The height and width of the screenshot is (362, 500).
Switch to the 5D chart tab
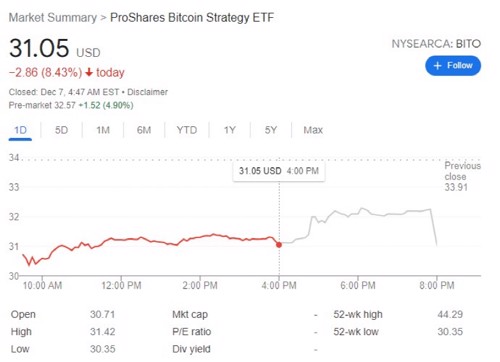click(61, 130)
